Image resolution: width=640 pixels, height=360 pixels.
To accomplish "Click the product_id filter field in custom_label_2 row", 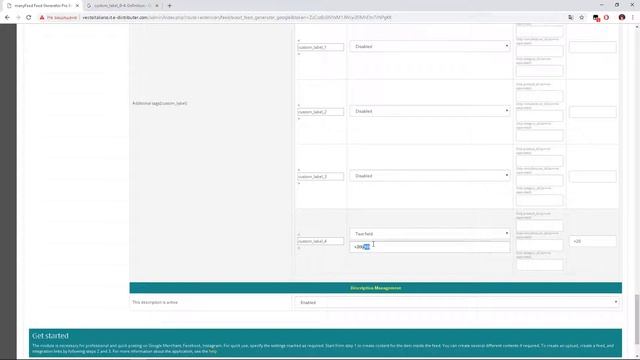I will click(540, 96).
